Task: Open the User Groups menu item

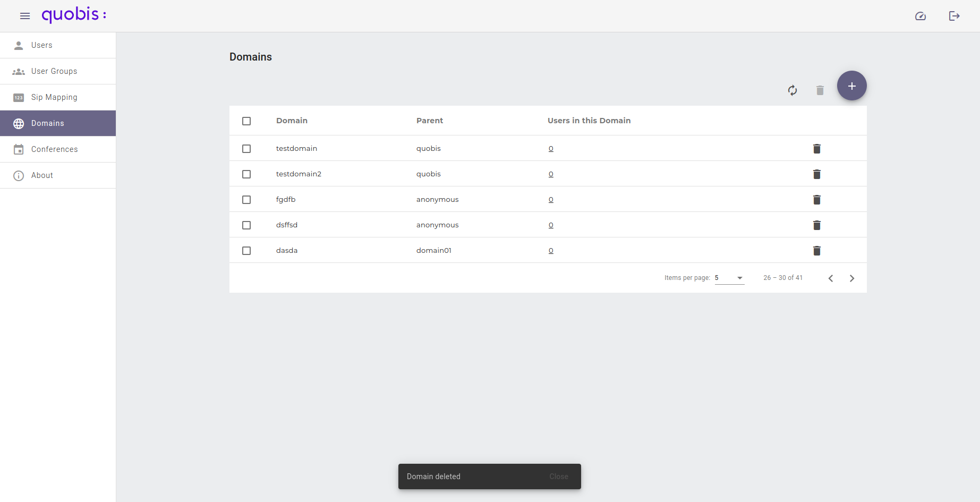Action: point(58,71)
